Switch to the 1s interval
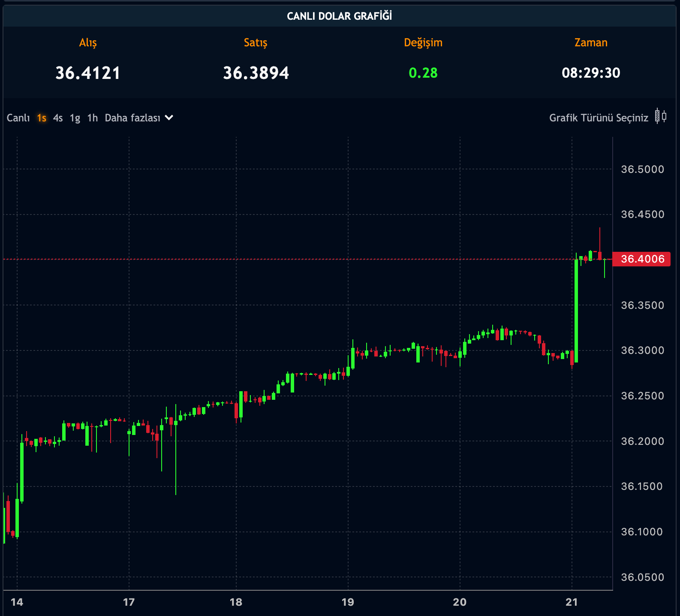Screen dimensions: 680x616 [42, 118]
